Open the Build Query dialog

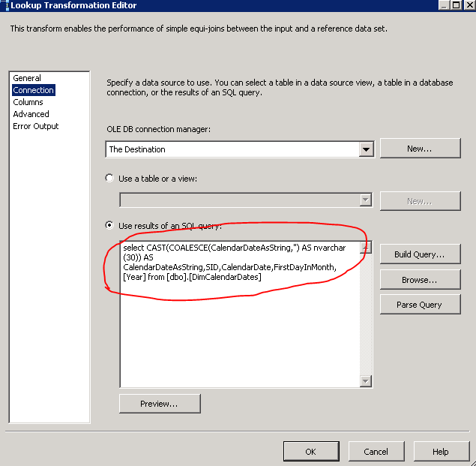click(420, 254)
